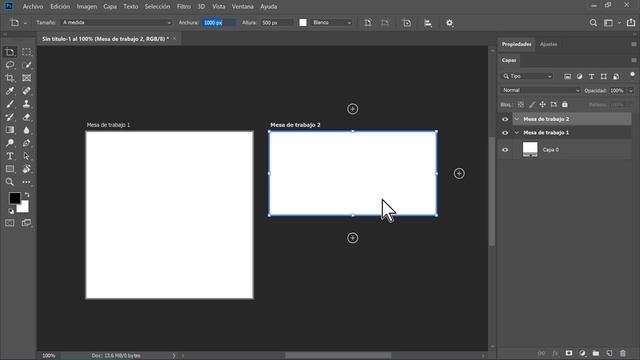Select the Gradient tool
The image size is (640, 360).
[10, 130]
